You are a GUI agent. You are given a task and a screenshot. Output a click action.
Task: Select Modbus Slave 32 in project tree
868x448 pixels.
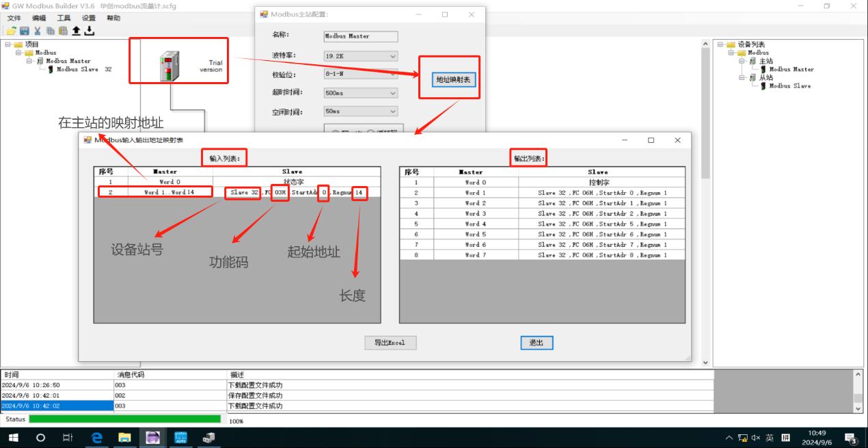[84, 69]
